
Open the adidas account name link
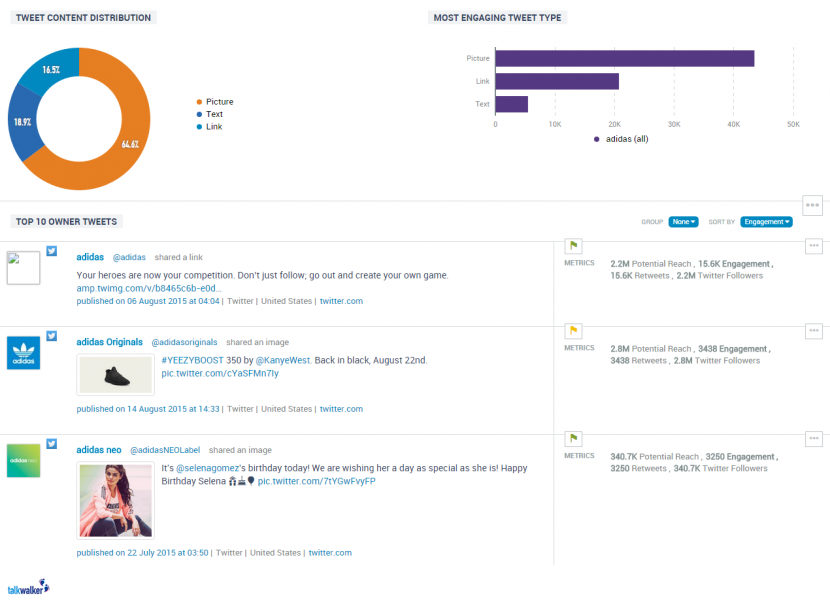click(x=90, y=257)
